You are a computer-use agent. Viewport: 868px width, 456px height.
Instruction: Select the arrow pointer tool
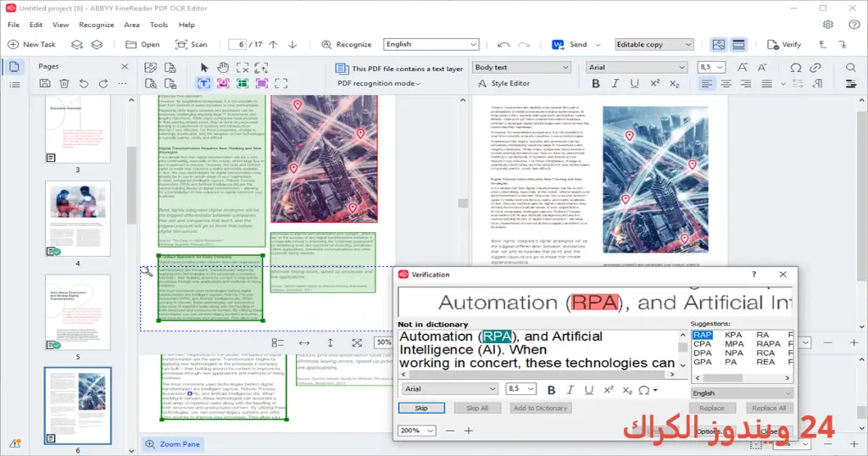(x=204, y=68)
